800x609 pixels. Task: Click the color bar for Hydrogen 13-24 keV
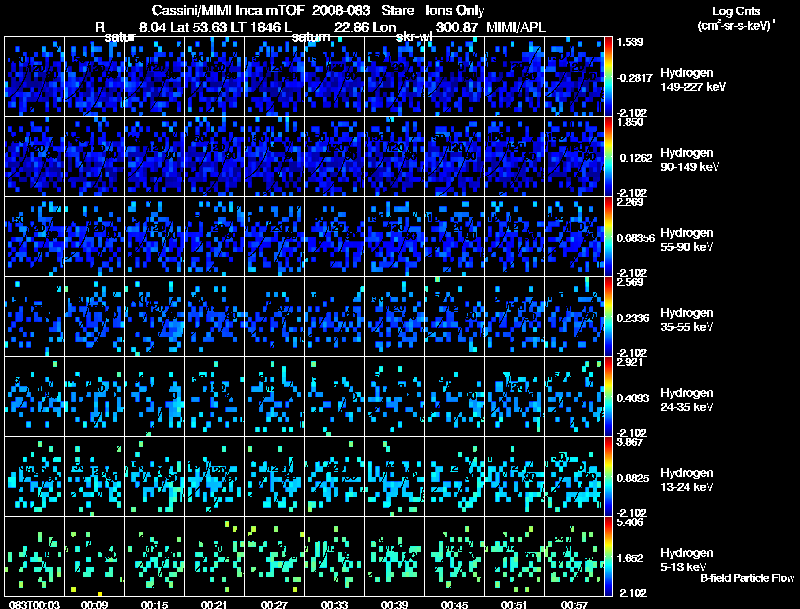click(608, 477)
